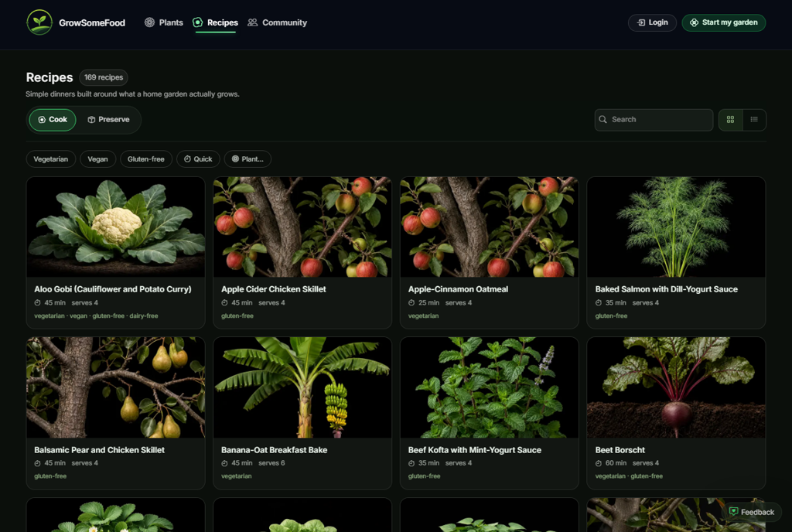Click 'vegetarian · gluten-free' tags on Beet Borscht
Image resolution: width=792 pixels, height=532 pixels.
[x=629, y=476]
